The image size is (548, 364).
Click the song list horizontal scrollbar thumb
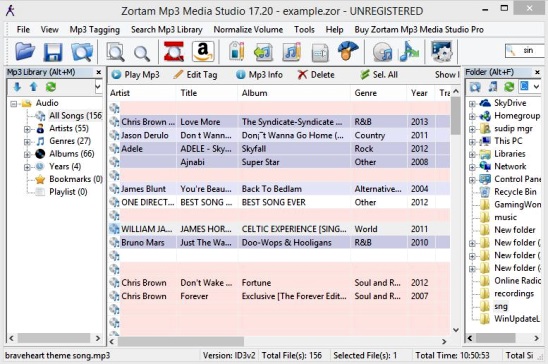click(181, 341)
